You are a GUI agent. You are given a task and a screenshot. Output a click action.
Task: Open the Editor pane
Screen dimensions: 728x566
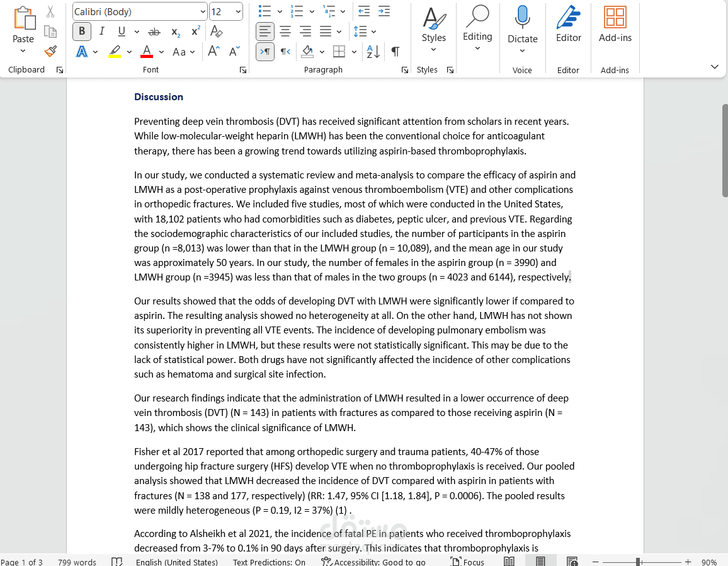coord(569,24)
